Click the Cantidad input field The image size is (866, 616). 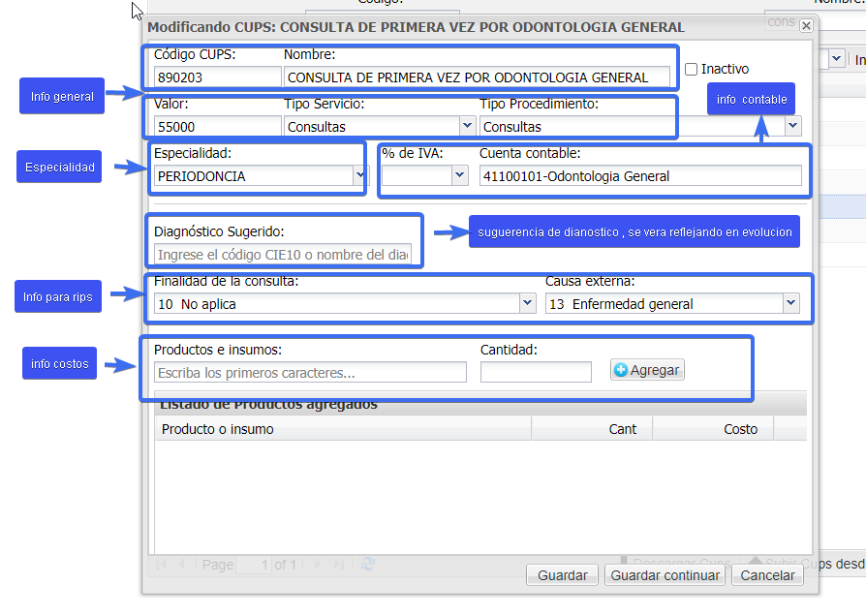[536, 372]
